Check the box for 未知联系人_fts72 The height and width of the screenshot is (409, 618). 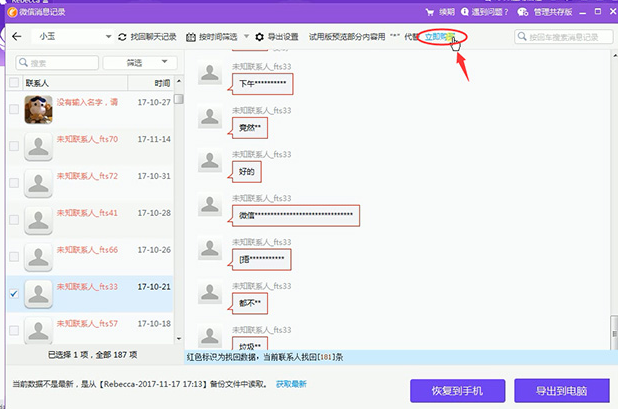[x=14, y=183]
